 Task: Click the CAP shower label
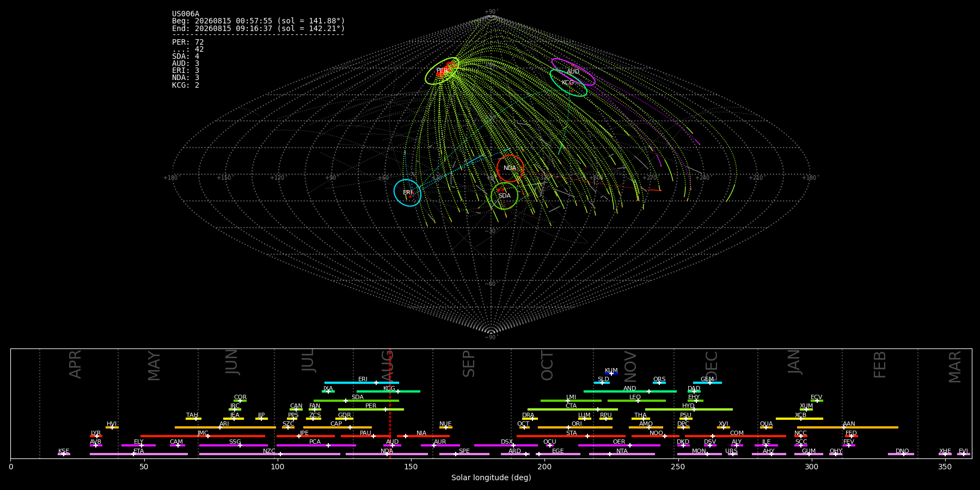point(336,424)
